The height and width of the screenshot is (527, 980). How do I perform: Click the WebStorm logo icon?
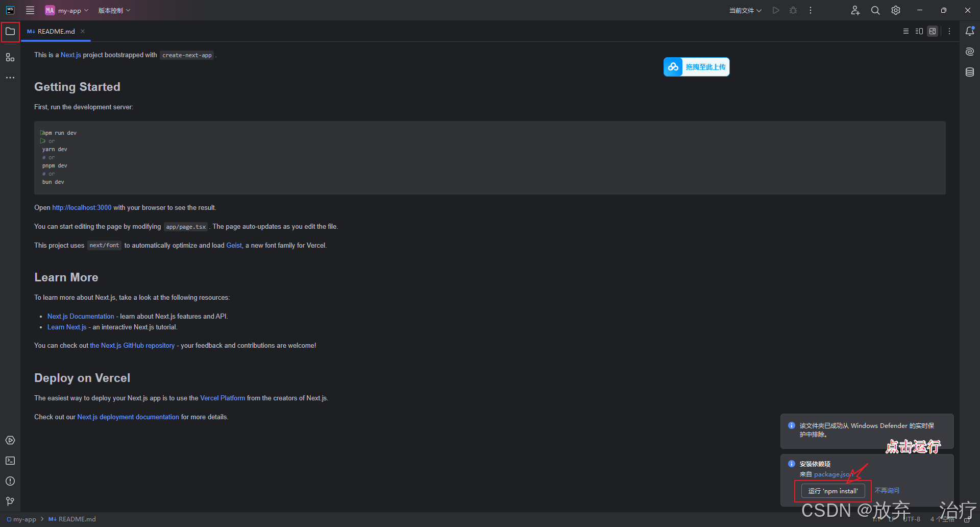click(x=10, y=10)
